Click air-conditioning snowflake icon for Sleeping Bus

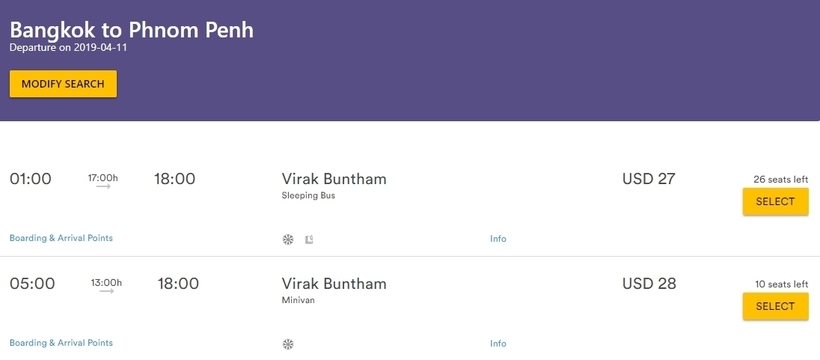(x=288, y=240)
